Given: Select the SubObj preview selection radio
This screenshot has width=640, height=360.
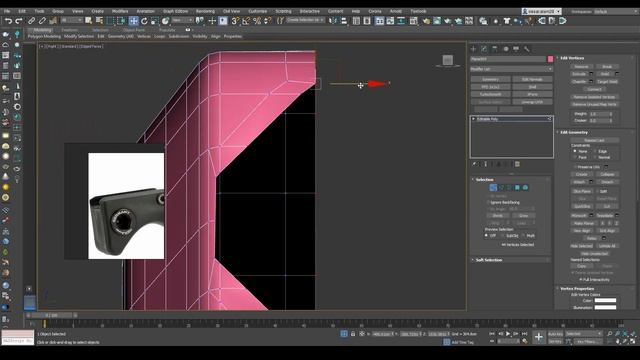Looking at the screenshot, I should [x=502, y=236].
